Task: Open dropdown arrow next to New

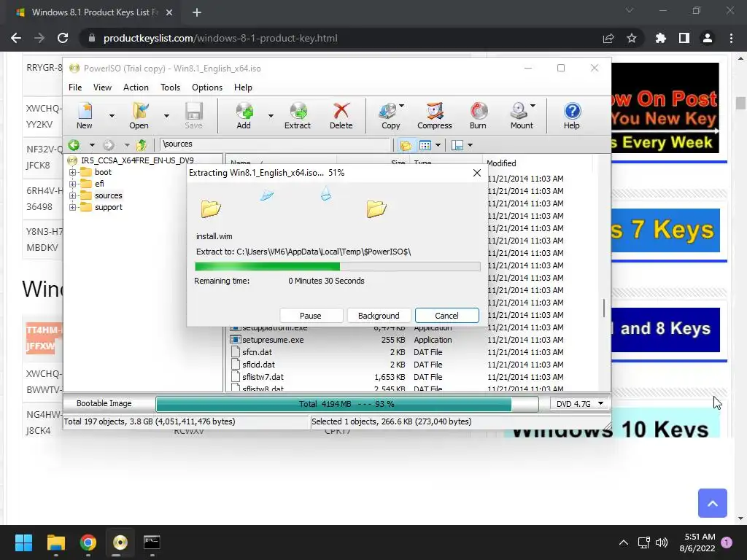Action: point(112,116)
